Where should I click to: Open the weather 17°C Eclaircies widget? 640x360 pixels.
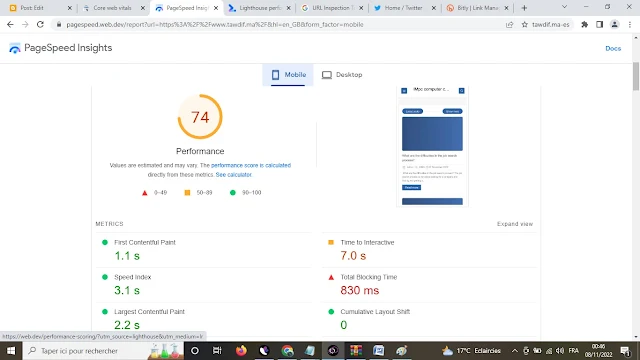[x=471, y=351]
